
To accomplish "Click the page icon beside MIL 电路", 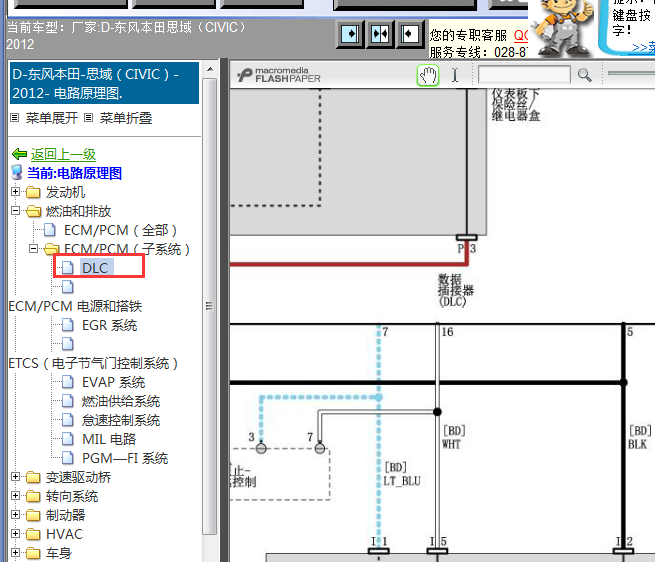I will [68, 439].
